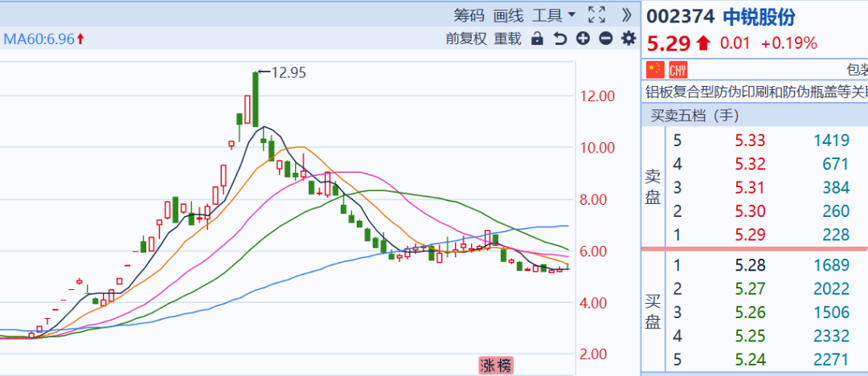Click the 筹码 menu item
The height and width of the screenshot is (376, 868).
[469, 15]
